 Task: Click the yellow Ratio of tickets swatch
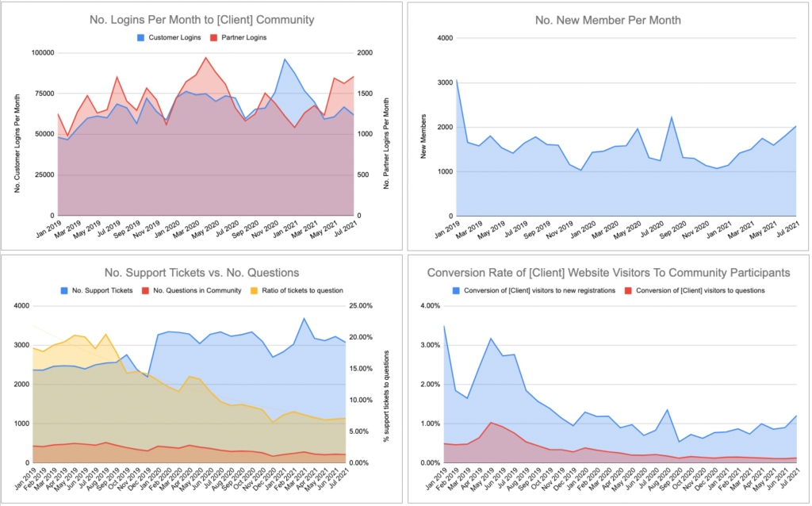click(254, 290)
